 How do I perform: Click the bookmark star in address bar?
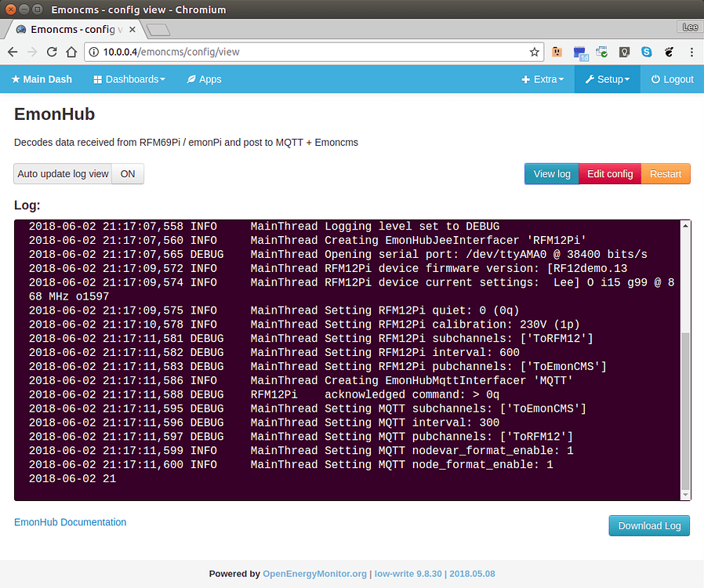point(534,52)
